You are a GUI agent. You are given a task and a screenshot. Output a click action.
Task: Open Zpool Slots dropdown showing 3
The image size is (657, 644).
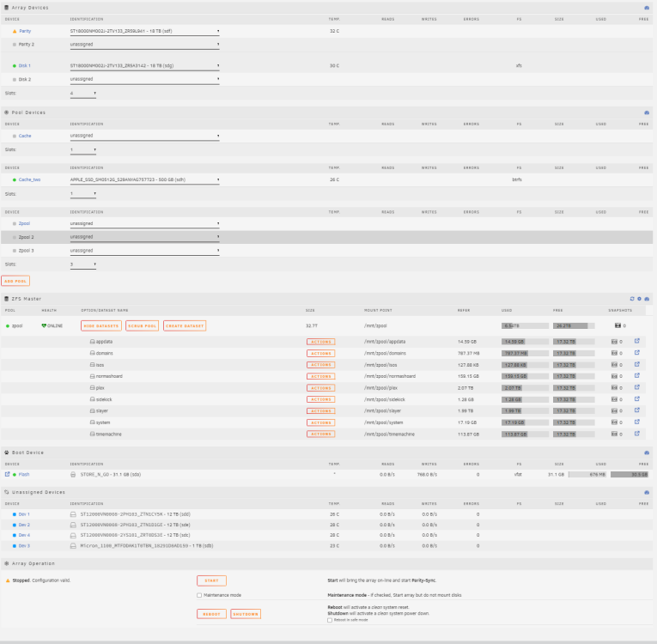(x=83, y=264)
